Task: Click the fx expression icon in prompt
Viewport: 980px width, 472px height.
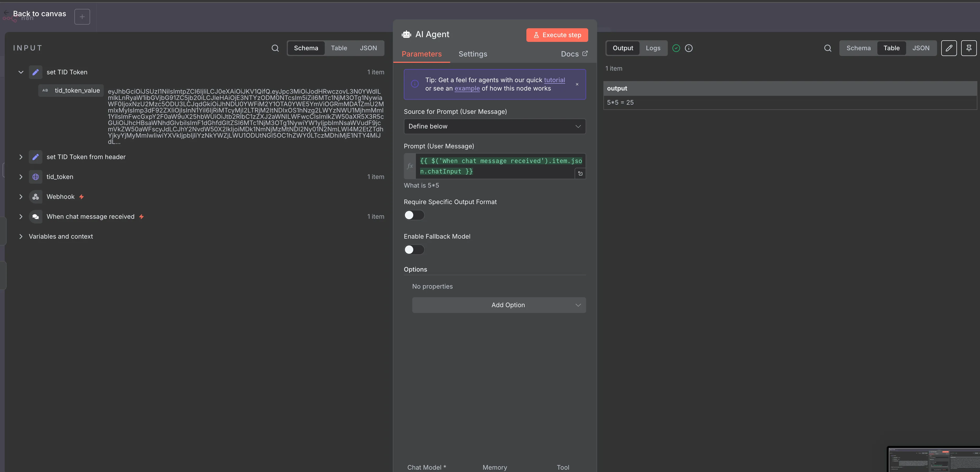Action: [x=410, y=166]
